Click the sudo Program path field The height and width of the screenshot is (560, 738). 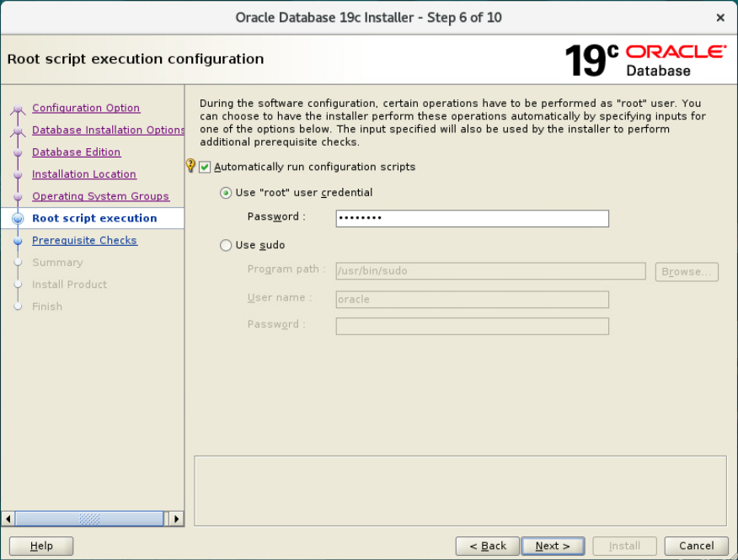490,271
